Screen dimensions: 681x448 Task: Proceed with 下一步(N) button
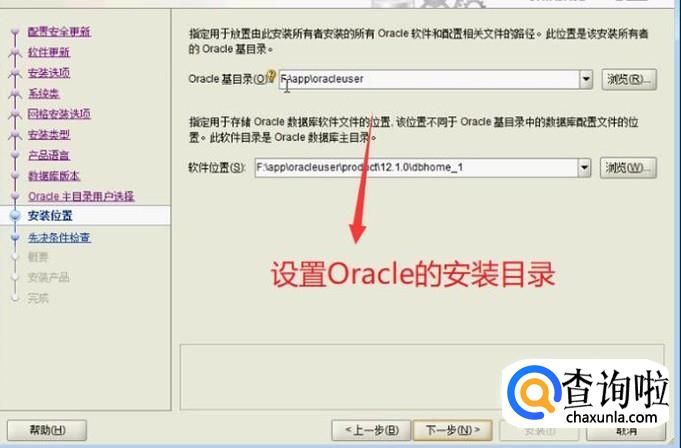click(453, 430)
